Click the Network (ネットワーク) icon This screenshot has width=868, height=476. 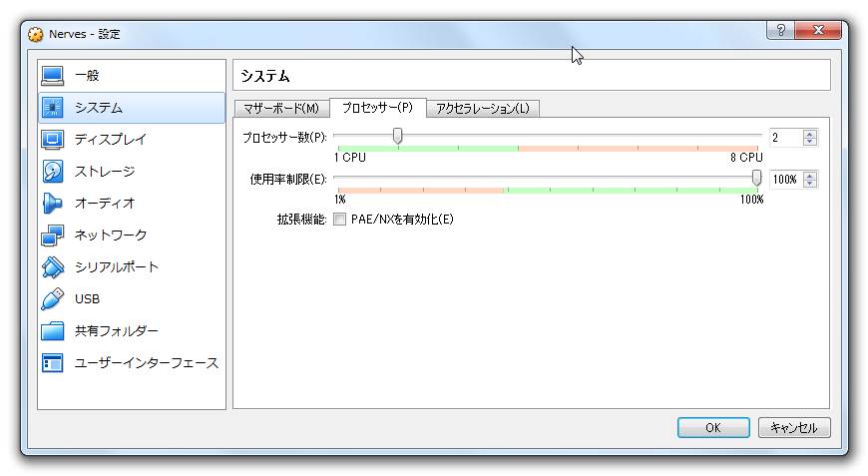[x=53, y=236]
